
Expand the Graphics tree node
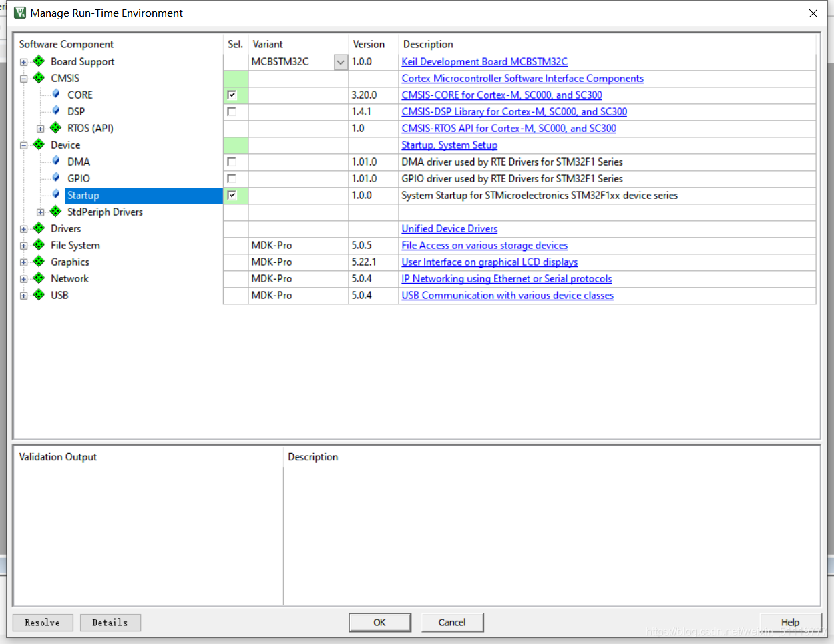[24, 262]
